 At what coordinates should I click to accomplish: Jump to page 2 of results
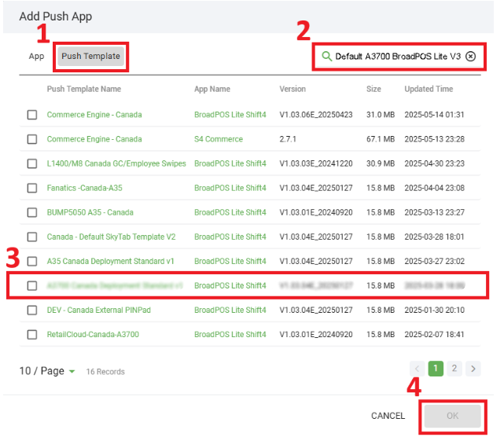click(x=454, y=369)
